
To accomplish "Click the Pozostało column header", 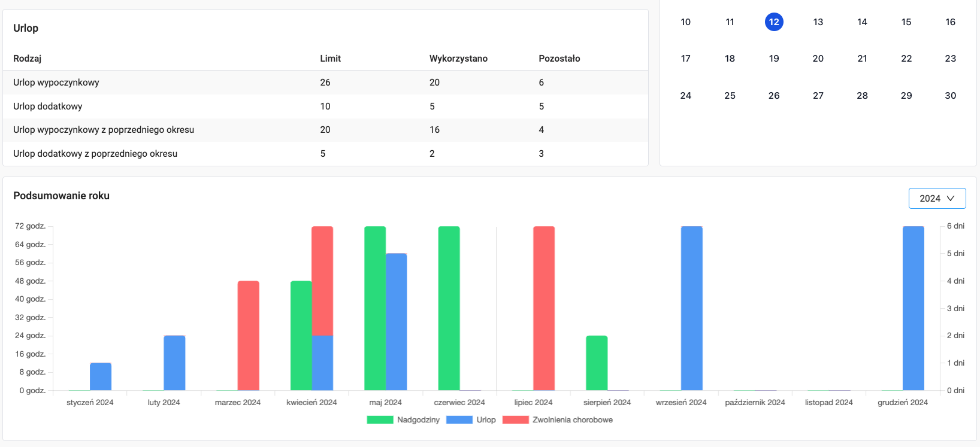I will 559,59.
